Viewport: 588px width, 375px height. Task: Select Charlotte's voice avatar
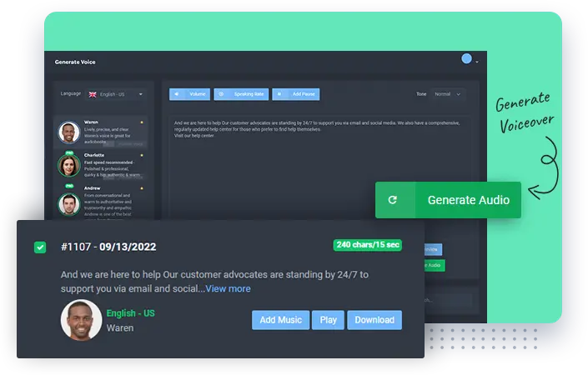68,166
